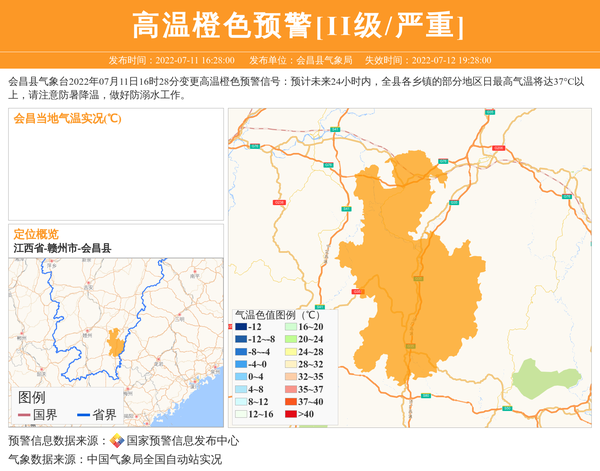
Task: Choose the 0~4 light blue swatch
Action: (x=241, y=377)
